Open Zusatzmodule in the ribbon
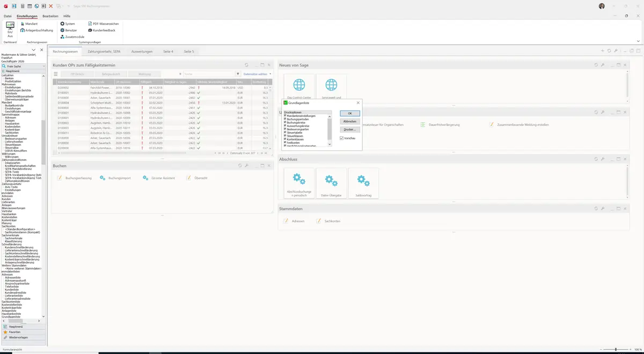 (72, 37)
